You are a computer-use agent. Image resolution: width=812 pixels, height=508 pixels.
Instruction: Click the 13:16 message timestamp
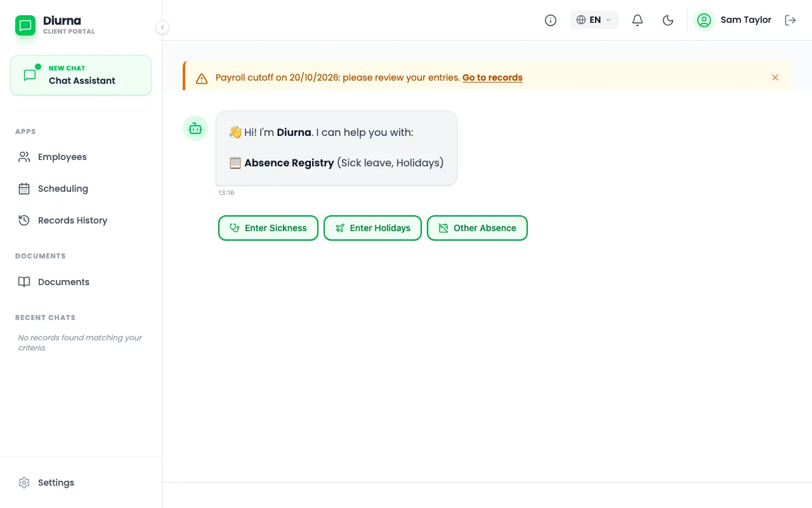coord(226,193)
